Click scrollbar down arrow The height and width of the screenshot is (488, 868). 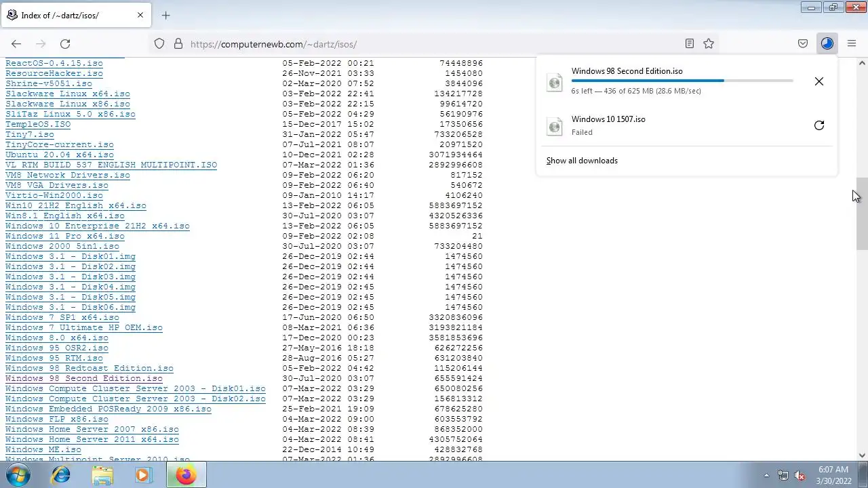coord(862,455)
